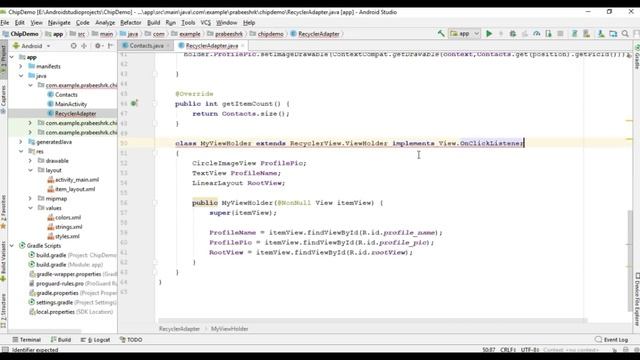Collapse the app module in project tree

[x=12, y=57]
